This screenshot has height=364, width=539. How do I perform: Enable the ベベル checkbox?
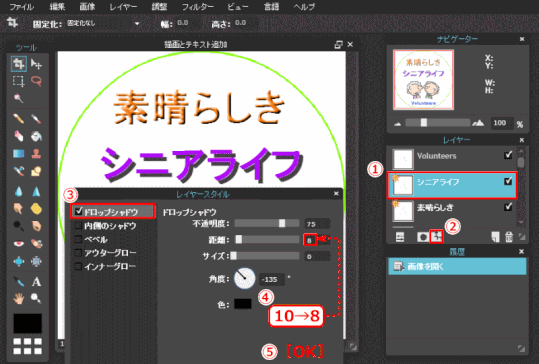coord(78,239)
